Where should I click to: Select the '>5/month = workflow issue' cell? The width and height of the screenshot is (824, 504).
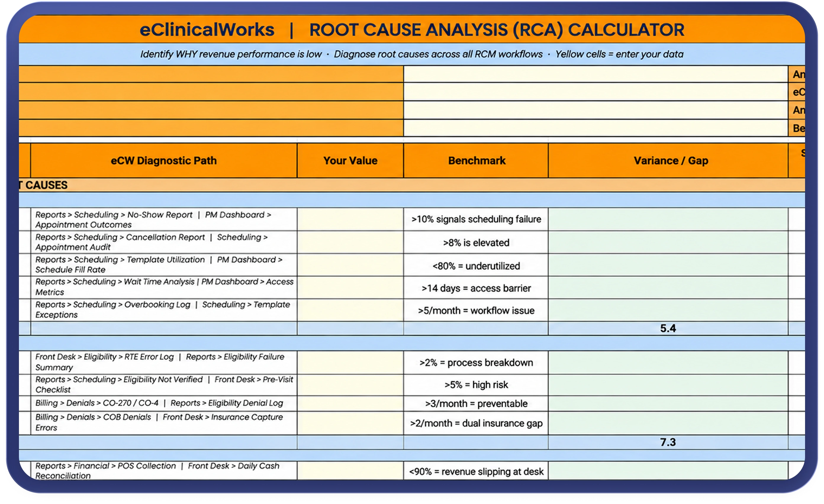(476, 311)
